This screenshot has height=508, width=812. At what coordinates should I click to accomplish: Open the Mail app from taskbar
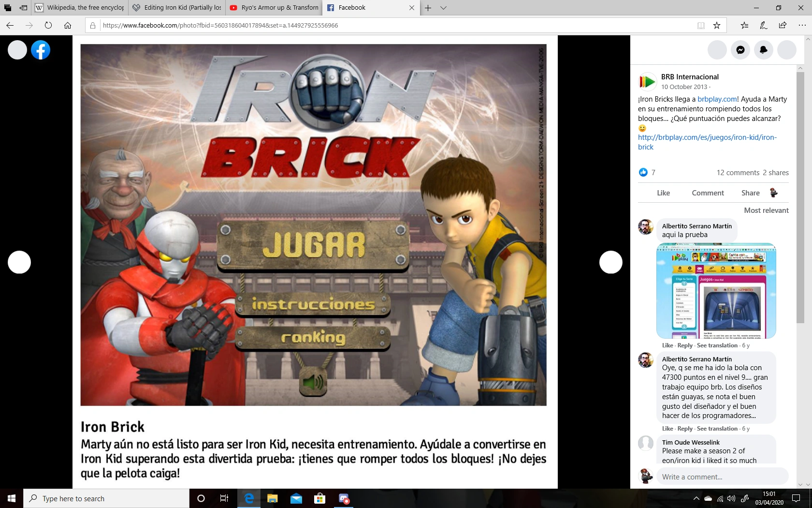click(296, 498)
